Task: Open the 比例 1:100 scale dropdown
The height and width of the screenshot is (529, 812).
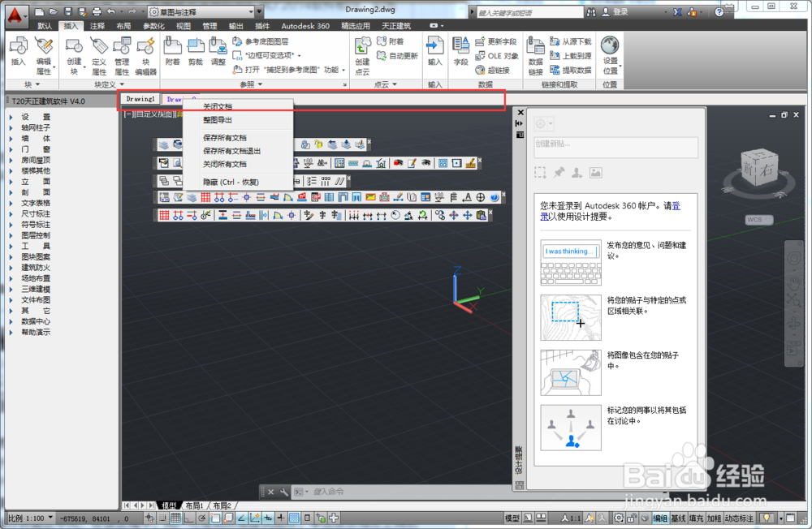Action: [30, 518]
